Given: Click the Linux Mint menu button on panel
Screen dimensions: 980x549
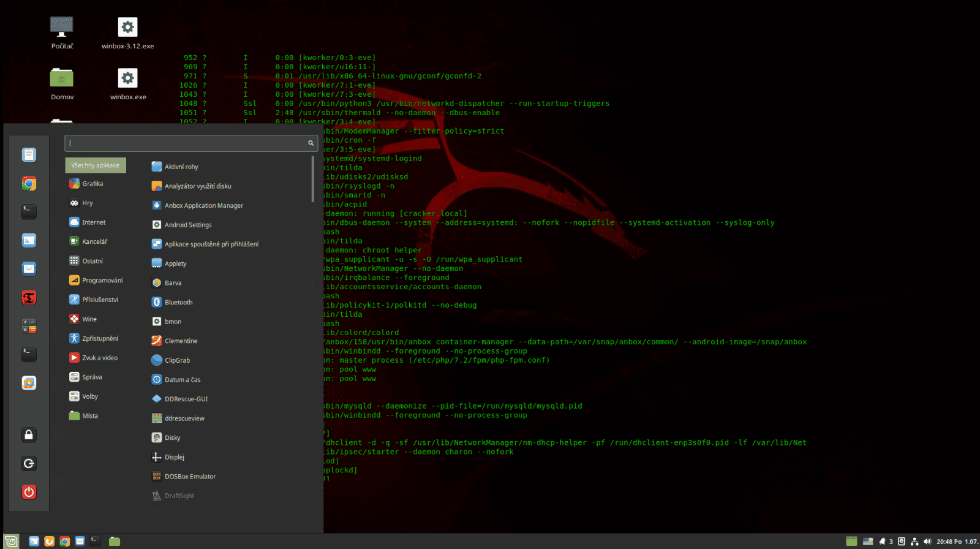Looking at the screenshot, I should tap(12, 541).
